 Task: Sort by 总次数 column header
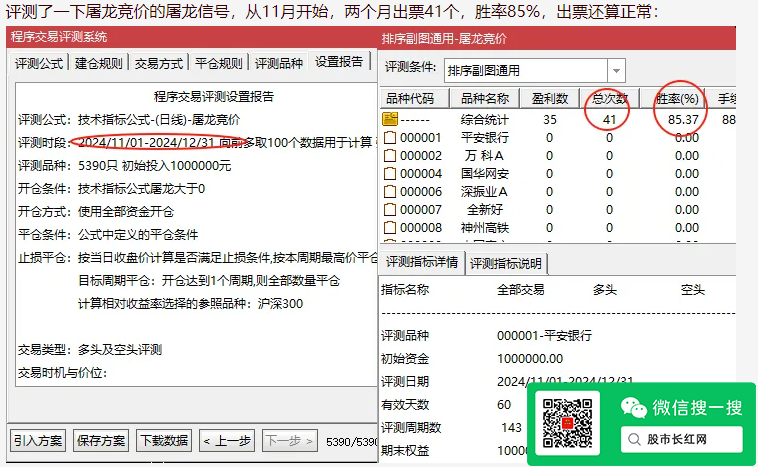610,99
